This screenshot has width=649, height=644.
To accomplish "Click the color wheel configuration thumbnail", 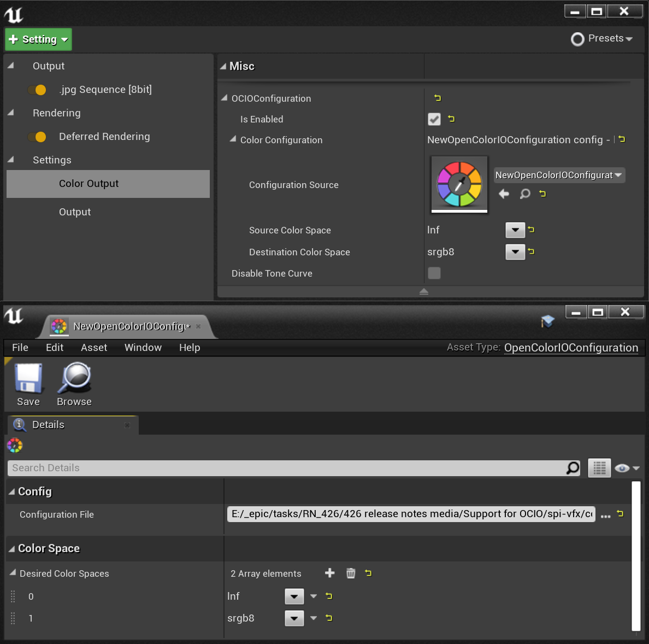I will point(459,184).
